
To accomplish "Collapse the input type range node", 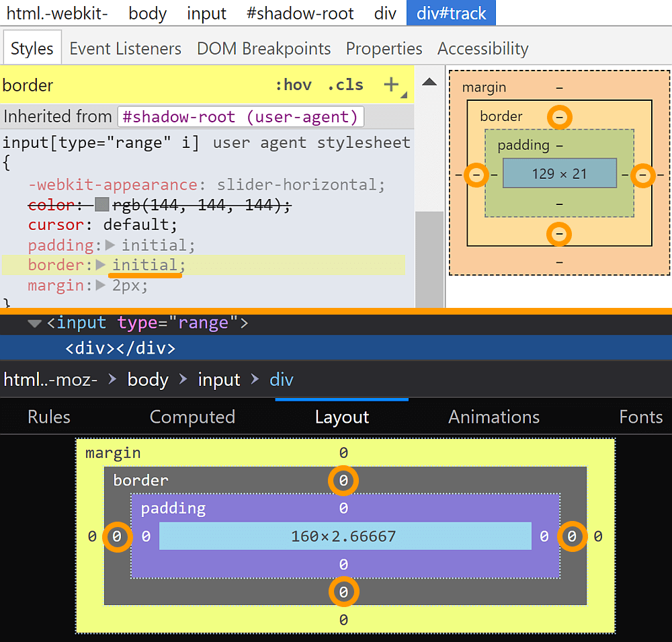I will coord(35,323).
